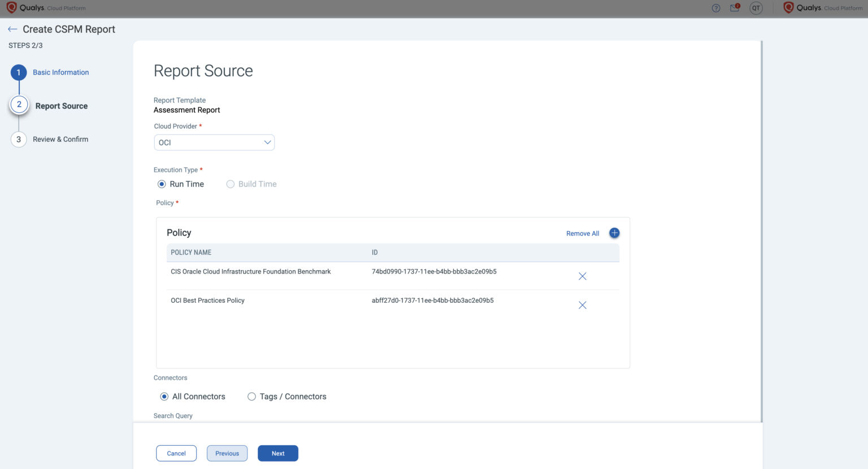Viewport: 868px width, 469px height.
Task: Open the help question mark icon
Action: pyautogui.click(x=715, y=8)
